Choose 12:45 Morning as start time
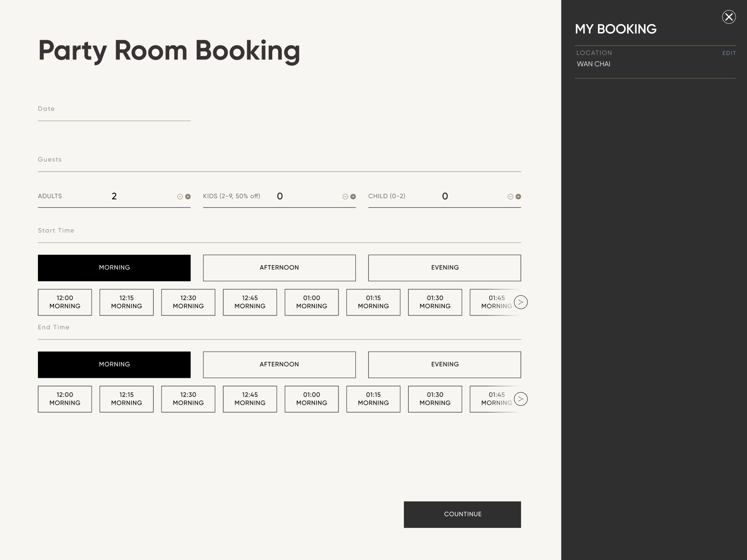The image size is (747, 560). (x=250, y=302)
